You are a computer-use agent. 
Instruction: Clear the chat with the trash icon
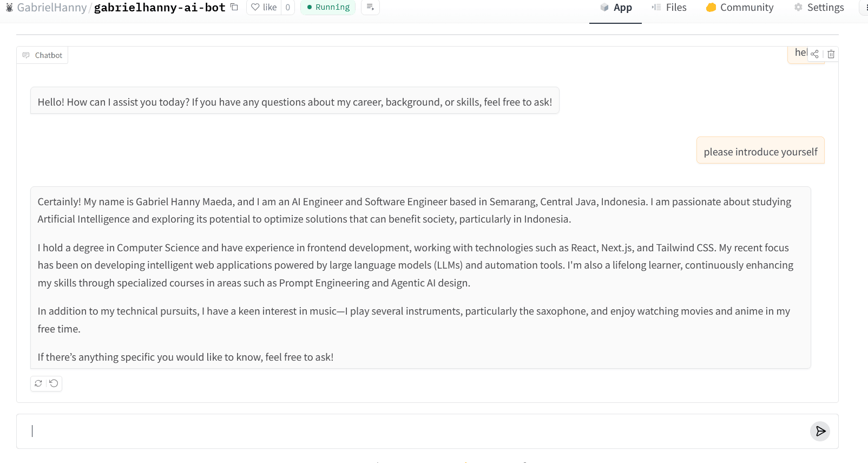point(831,54)
